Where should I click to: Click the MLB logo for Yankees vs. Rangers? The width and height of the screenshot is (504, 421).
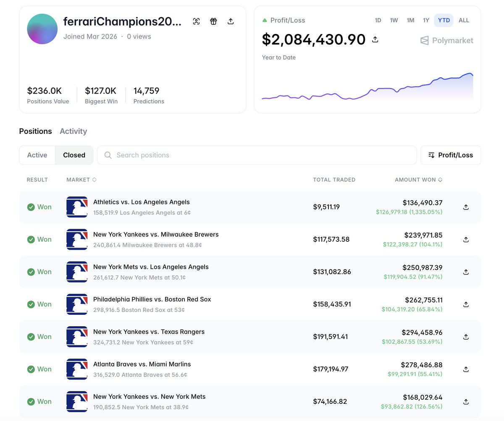77,337
